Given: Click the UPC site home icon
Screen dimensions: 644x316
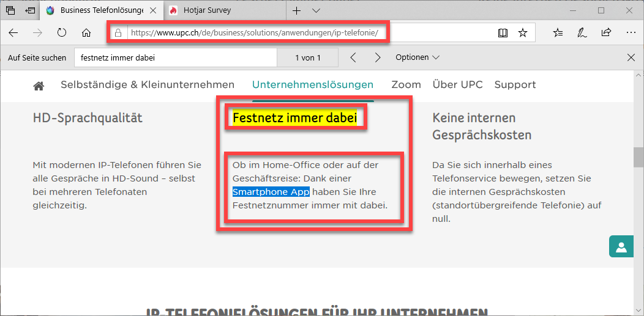Looking at the screenshot, I should [x=39, y=86].
